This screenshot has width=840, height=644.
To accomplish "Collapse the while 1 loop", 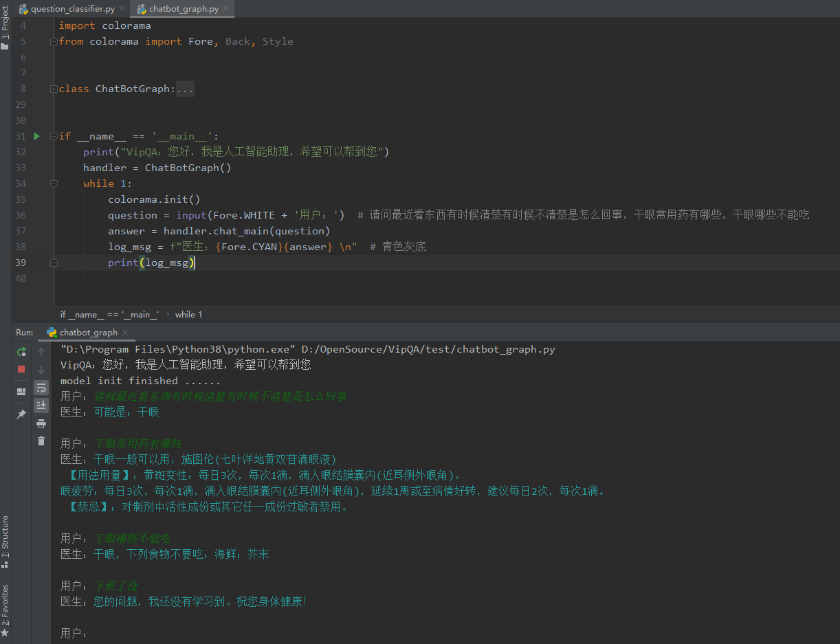I will click(x=54, y=184).
